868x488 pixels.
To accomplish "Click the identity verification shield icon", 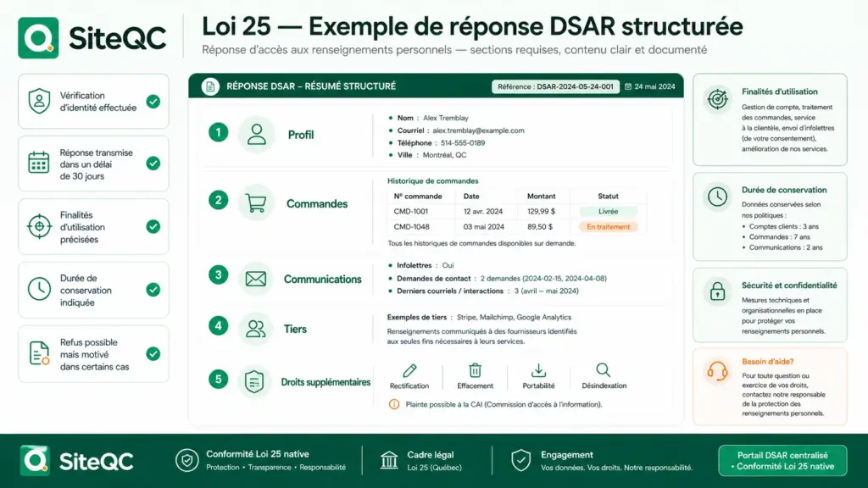I will coord(39,102).
